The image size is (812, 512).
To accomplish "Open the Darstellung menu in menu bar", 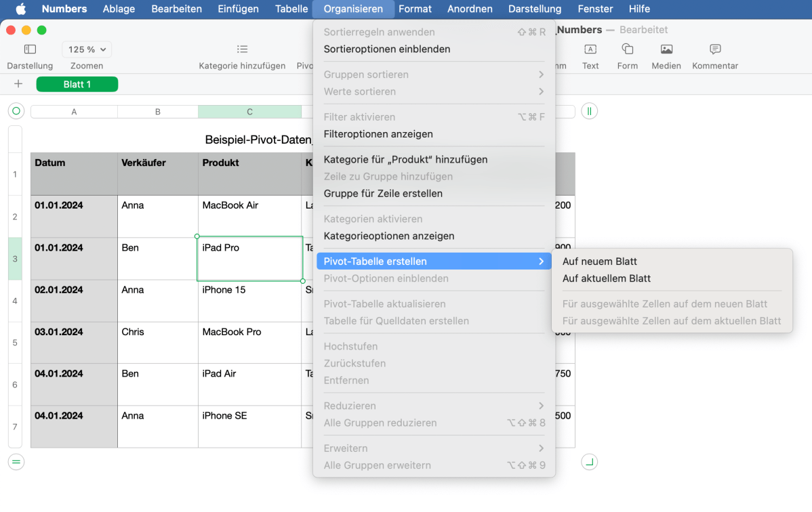I will pyautogui.click(x=534, y=9).
